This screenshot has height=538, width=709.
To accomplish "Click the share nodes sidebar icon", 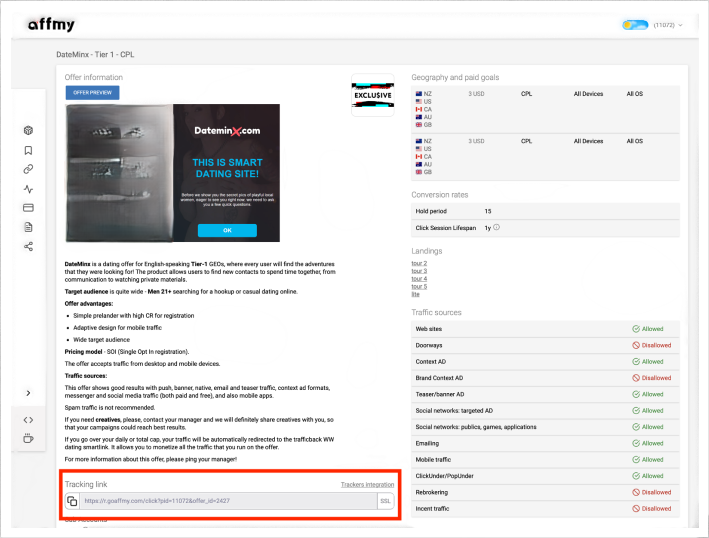I will coord(28,246).
